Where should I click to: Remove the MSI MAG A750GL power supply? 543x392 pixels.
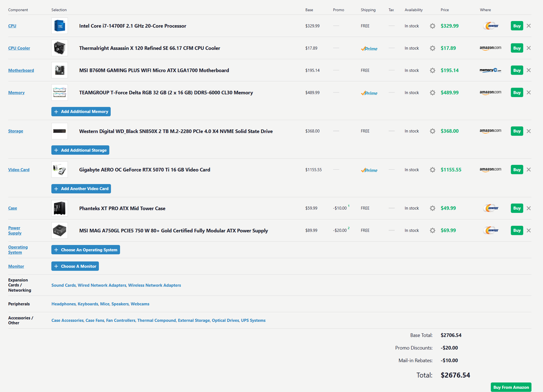pyautogui.click(x=529, y=231)
